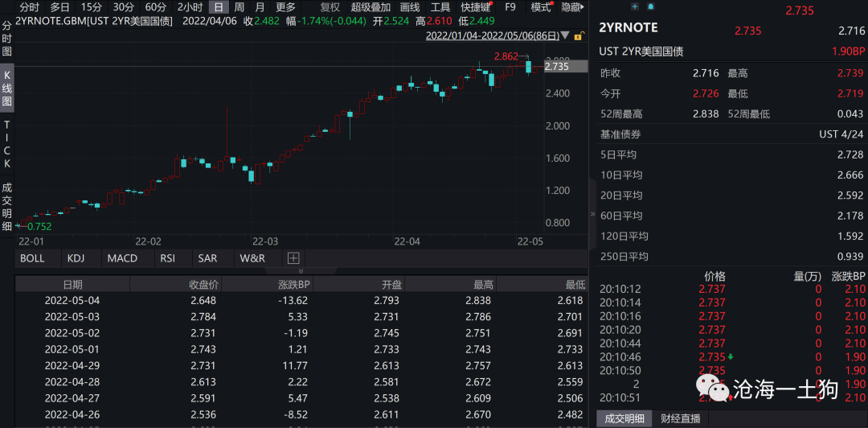Add a new indicator with the plus box

coord(293,257)
